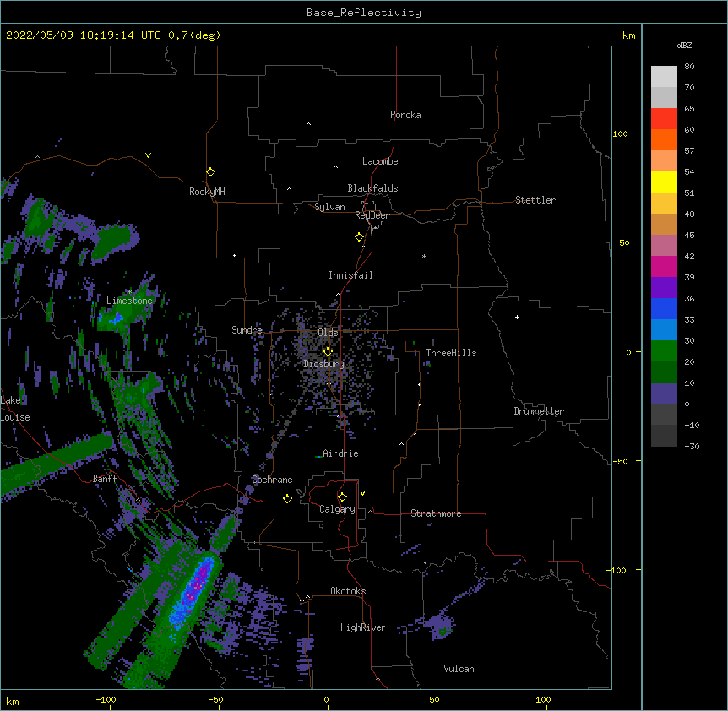Screen dimensions: 728x711
Task: Click the yellow diamond marker between Olds and Didsbury
Action: click(x=328, y=352)
